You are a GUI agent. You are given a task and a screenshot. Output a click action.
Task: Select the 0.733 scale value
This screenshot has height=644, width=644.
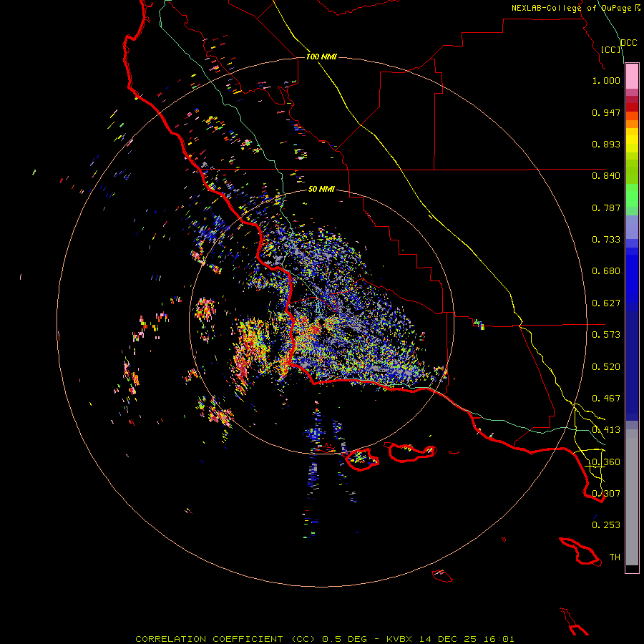pyautogui.click(x=606, y=240)
